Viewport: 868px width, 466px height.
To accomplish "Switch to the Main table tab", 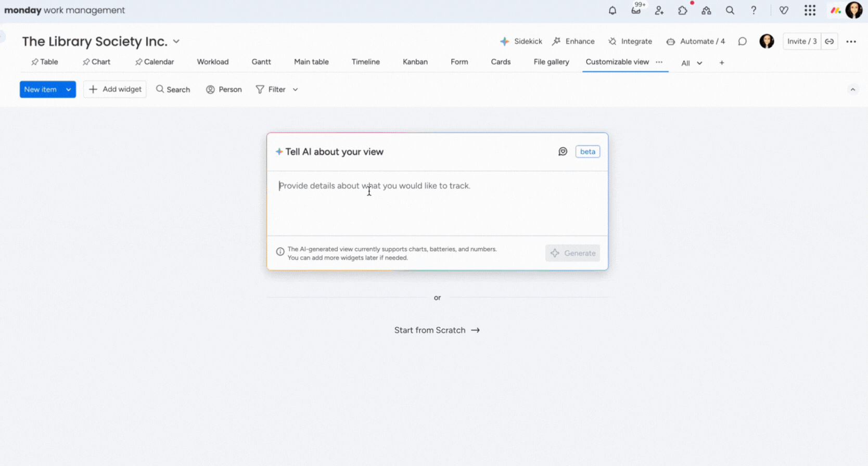I will tap(311, 62).
